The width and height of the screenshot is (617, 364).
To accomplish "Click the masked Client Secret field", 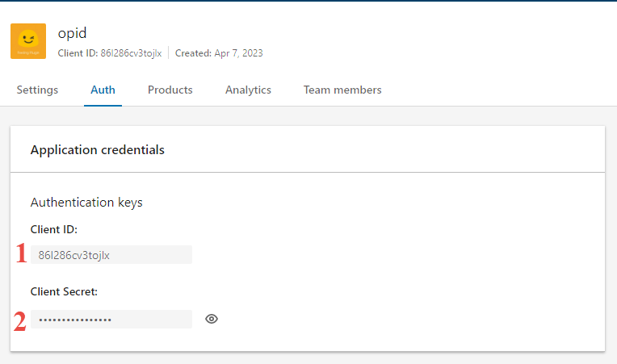I will [111, 319].
